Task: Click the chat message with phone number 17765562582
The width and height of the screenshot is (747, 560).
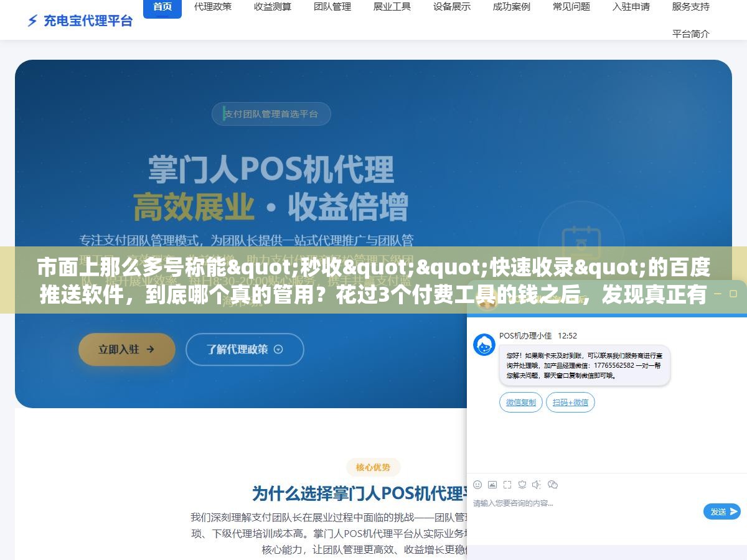Action: coord(585,365)
